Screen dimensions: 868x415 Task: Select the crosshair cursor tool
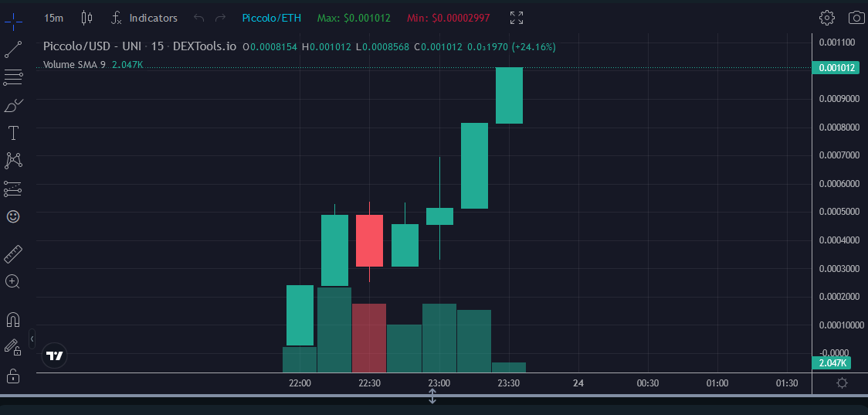13,22
